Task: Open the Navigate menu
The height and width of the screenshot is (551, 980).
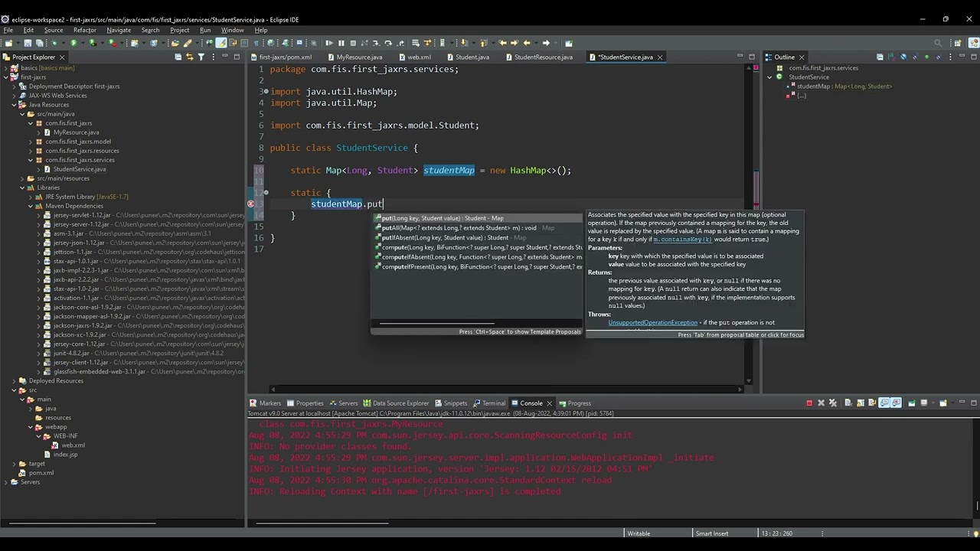Action: [119, 30]
